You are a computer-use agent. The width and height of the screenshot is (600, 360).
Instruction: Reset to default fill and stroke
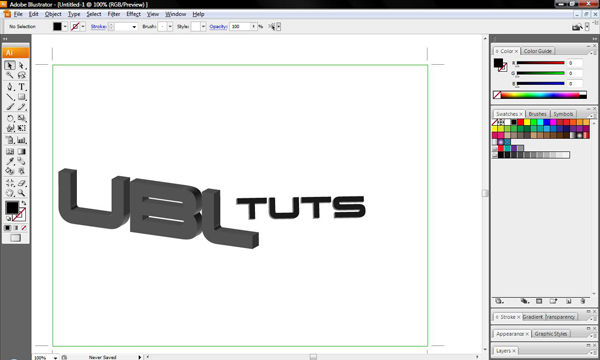(x=8, y=218)
